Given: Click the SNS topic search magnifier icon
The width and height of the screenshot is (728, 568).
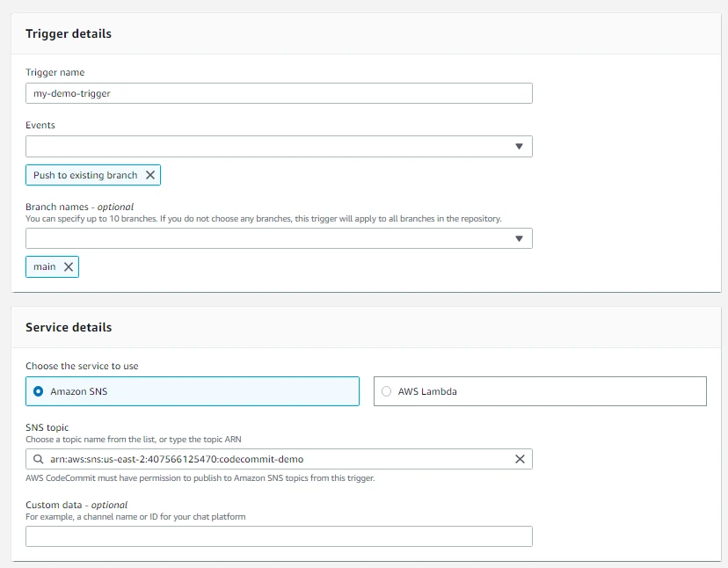Looking at the screenshot, I should (x=38, y=459).
